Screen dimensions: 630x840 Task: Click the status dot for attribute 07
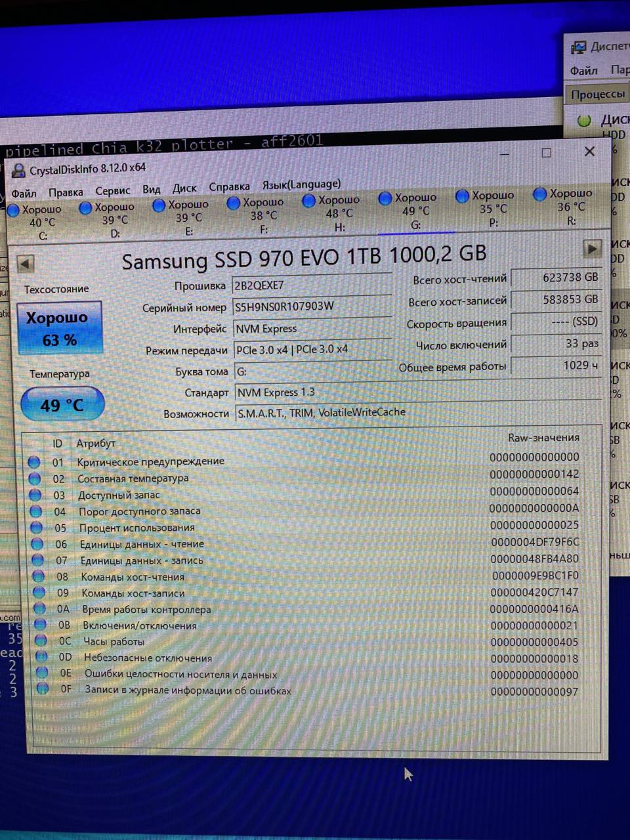pos(38,560)
